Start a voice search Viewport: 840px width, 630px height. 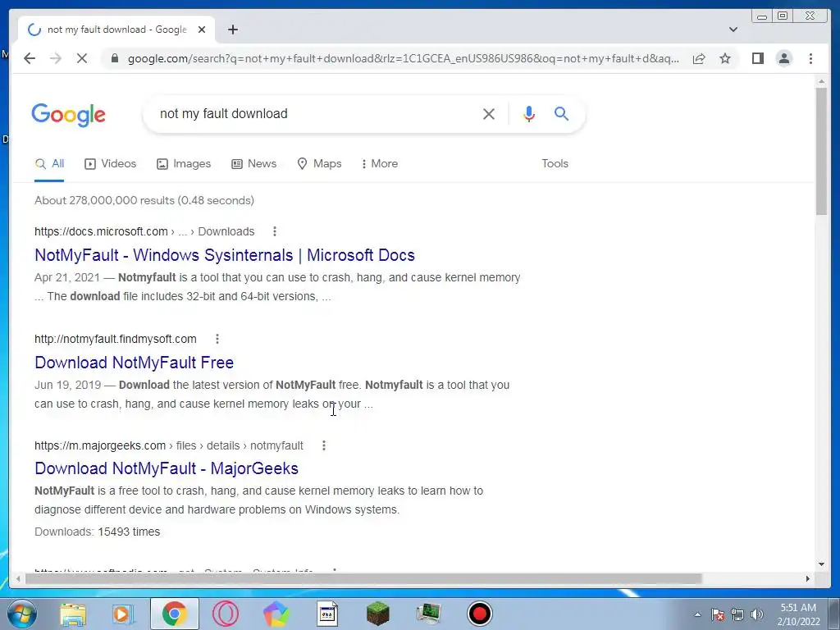(x=529, y=113)
